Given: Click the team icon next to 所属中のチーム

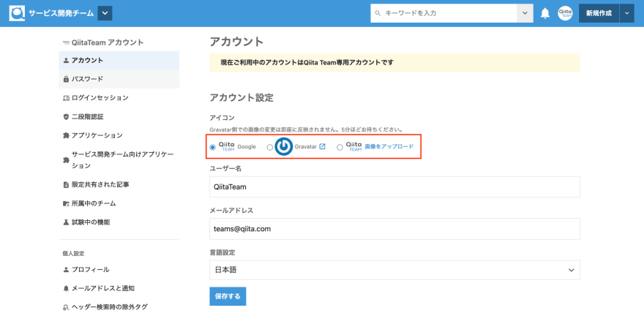Looking at the screenshot, I should (x=66, y=203).
